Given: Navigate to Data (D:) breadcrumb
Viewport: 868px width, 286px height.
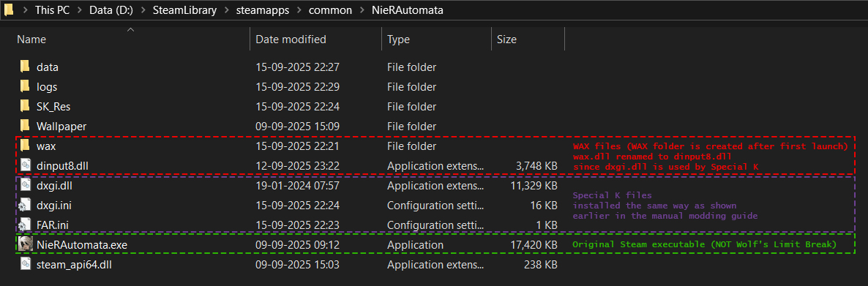Looking at the screenshot, I should (x=111, y=10).
